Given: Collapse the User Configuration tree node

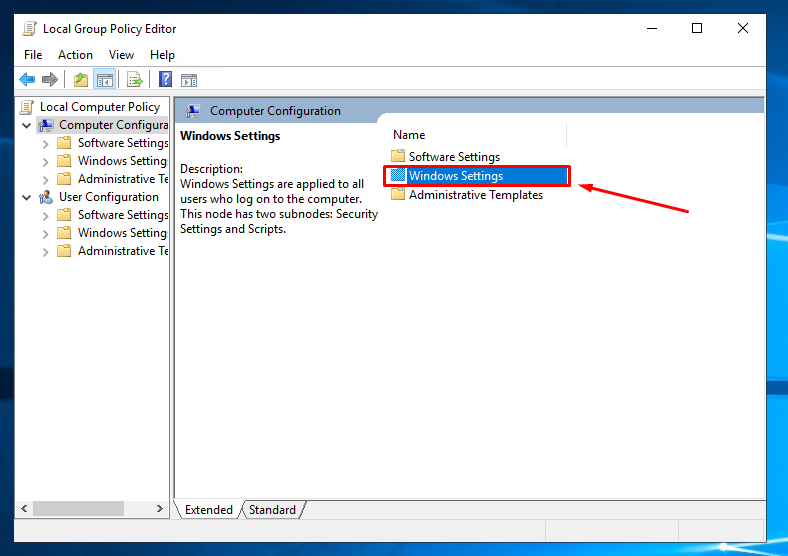Looking at the screenshot, I should click(27, 198).
